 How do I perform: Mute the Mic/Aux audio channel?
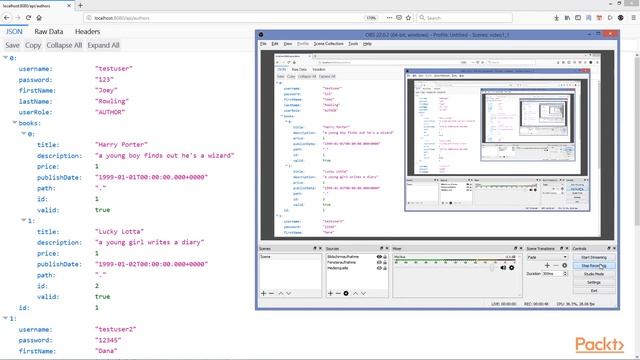click(x=503, y=268)
